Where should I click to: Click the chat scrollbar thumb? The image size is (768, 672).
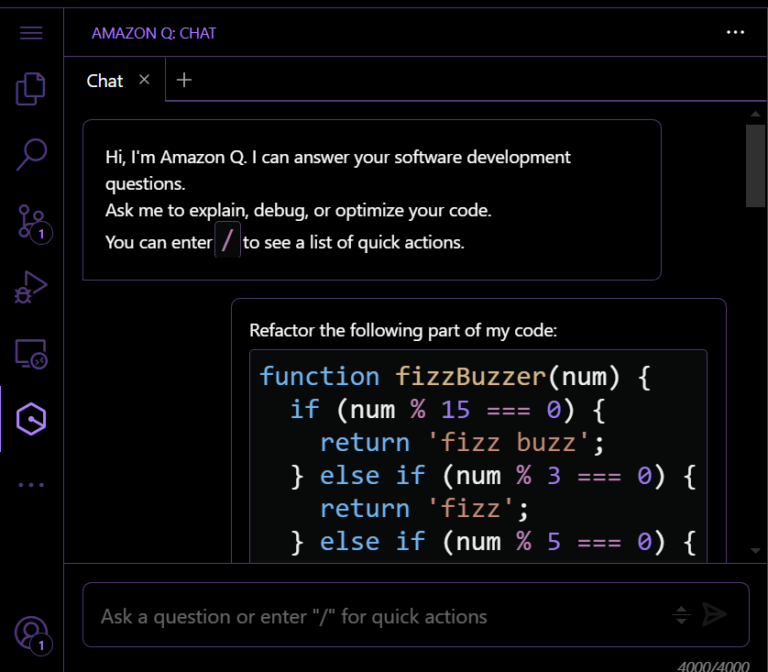[755, 166]
